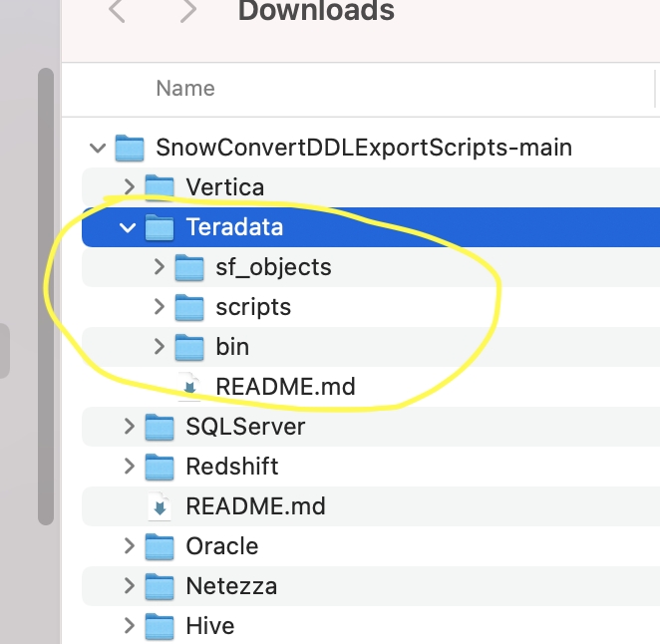
Task: Go forward with the right chevron
Action: pos(187,12)
